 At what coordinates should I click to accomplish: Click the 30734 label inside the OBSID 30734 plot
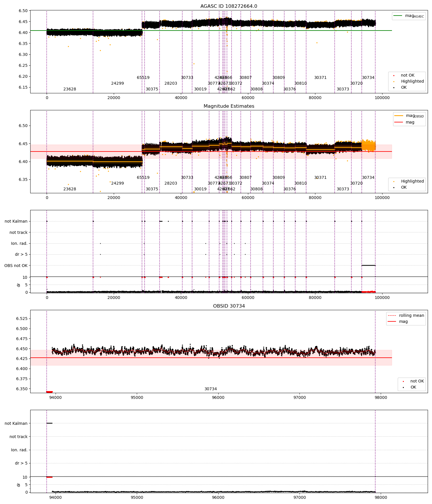211,389
